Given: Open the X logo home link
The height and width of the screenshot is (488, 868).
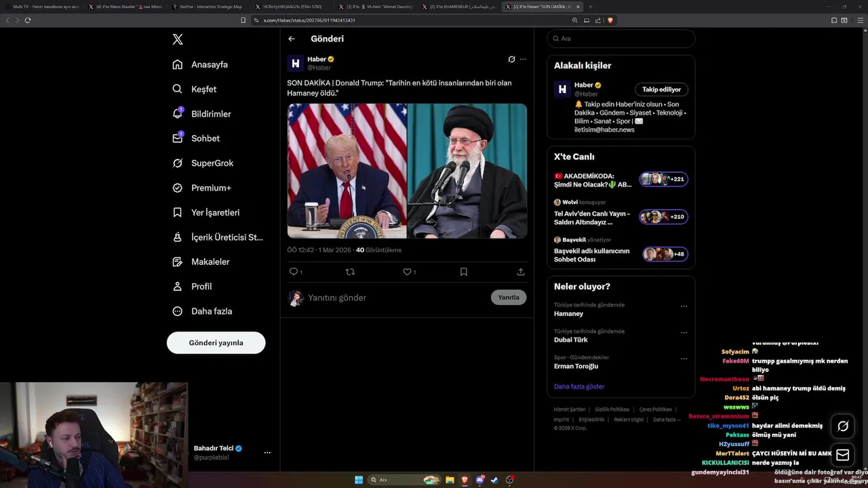Looking at the screenshot, I should click(178, 39).
